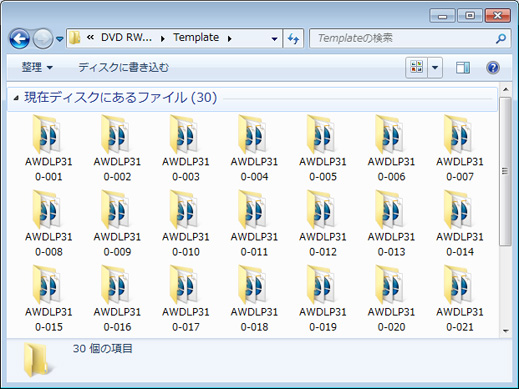Select folder AWDLP310-003
This screenshot has width=519, height=389.
click(186, 148)
